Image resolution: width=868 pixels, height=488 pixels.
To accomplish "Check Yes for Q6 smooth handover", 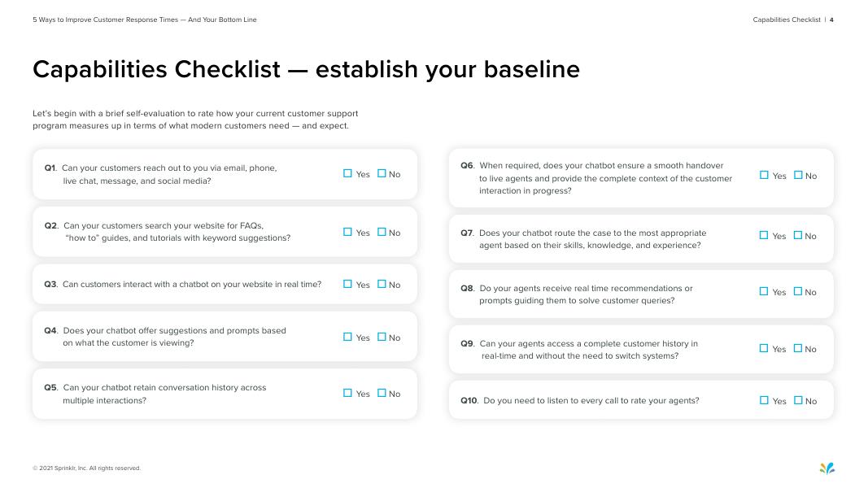I will [x=764, y=175].
